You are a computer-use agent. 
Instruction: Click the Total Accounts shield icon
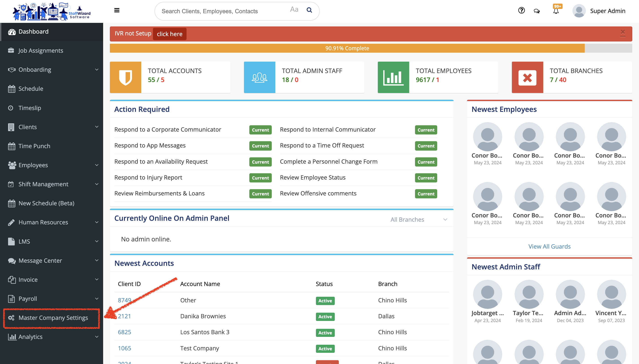126,78
